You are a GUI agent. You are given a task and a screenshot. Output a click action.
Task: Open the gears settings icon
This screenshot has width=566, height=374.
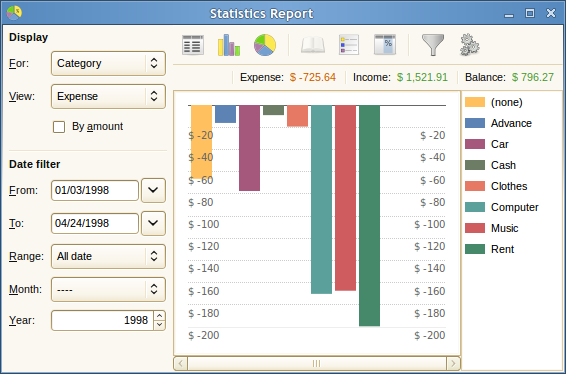[469, 45]
